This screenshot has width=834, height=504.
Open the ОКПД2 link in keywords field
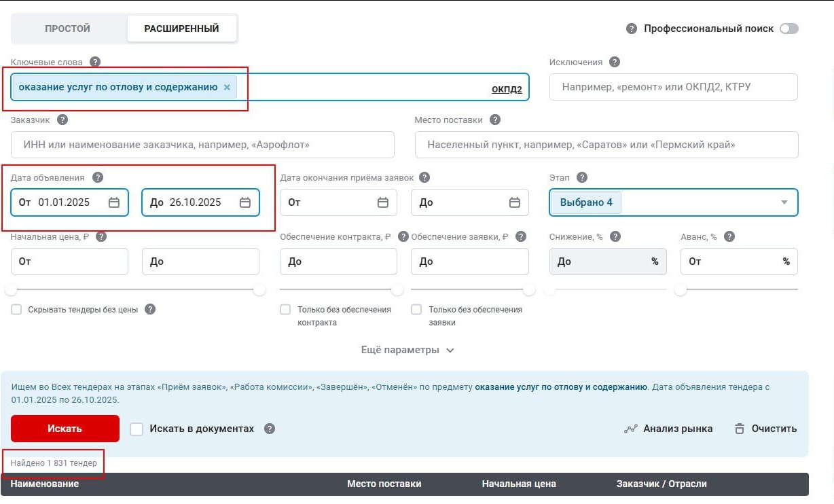pyautogui.click(x=507, y=89)
